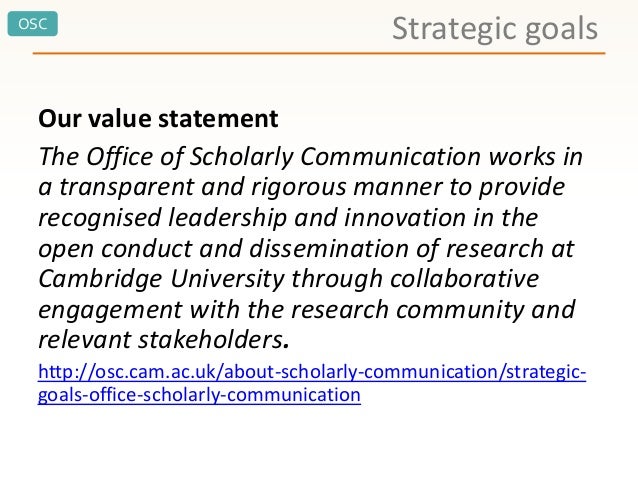Click the 'goals-office-scholarly-communication' link line
Image resolution: width=638 pixels, height=479 pixels.
198,395
